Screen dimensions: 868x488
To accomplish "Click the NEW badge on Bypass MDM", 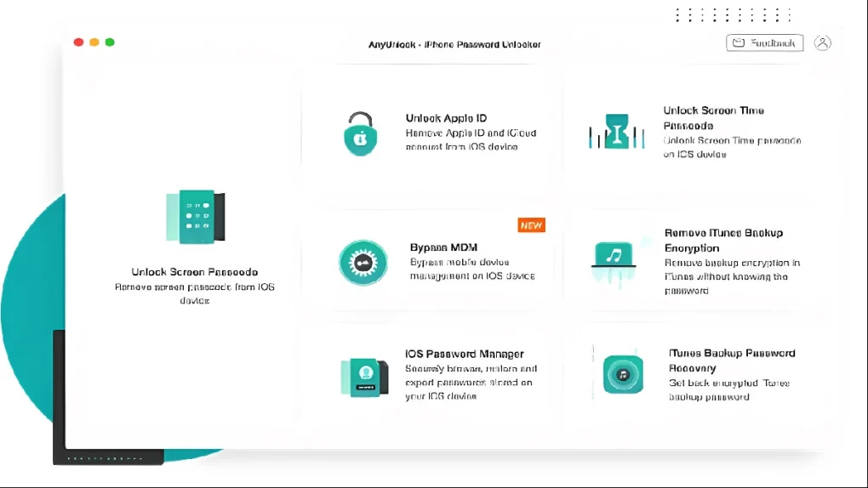I will 531,225.
